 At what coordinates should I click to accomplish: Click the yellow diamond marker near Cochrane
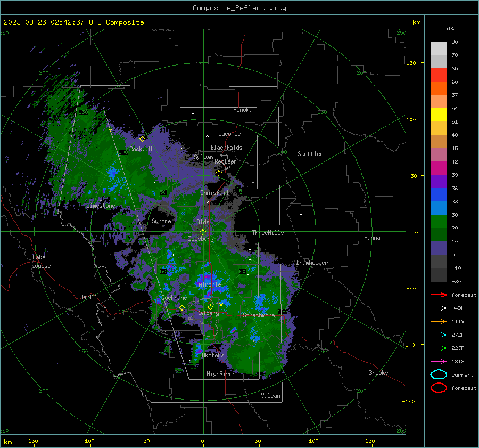(x=182, y=307)
